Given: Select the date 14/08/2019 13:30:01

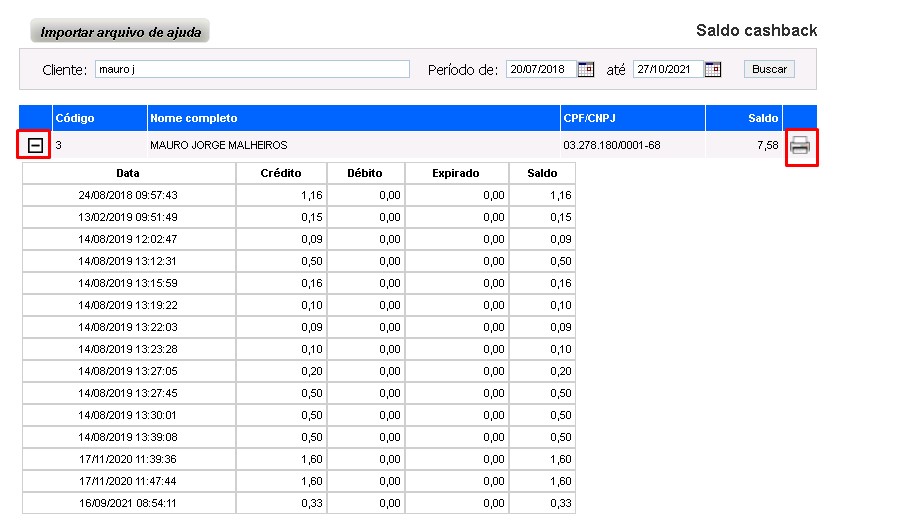Looking at the screenshot, I should (128, 415).
